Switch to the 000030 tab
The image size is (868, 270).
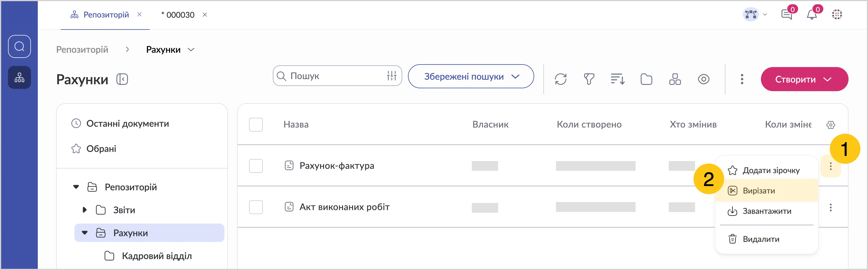pyautogui.click(x=180, y=15)
